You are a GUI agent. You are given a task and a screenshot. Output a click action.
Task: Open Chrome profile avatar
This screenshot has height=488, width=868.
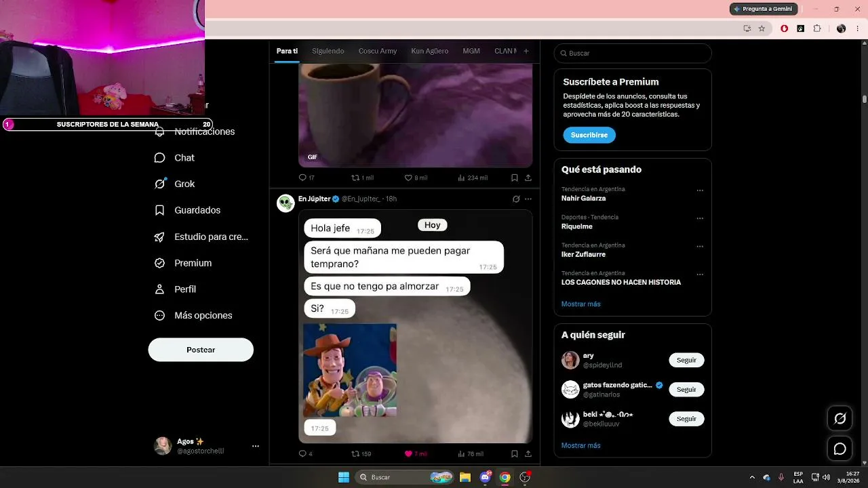point(842,28)
